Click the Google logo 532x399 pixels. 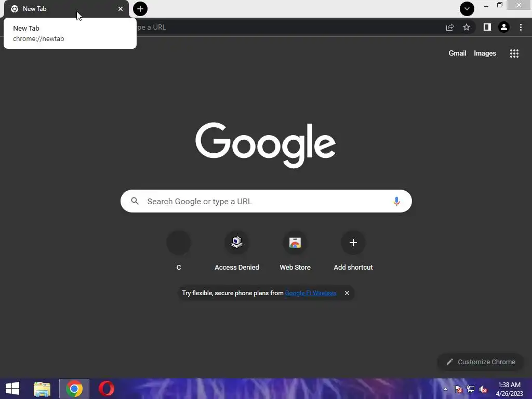coord(265,145)
